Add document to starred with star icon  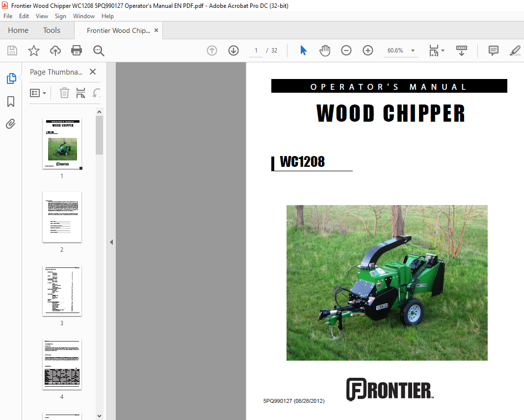34,51
